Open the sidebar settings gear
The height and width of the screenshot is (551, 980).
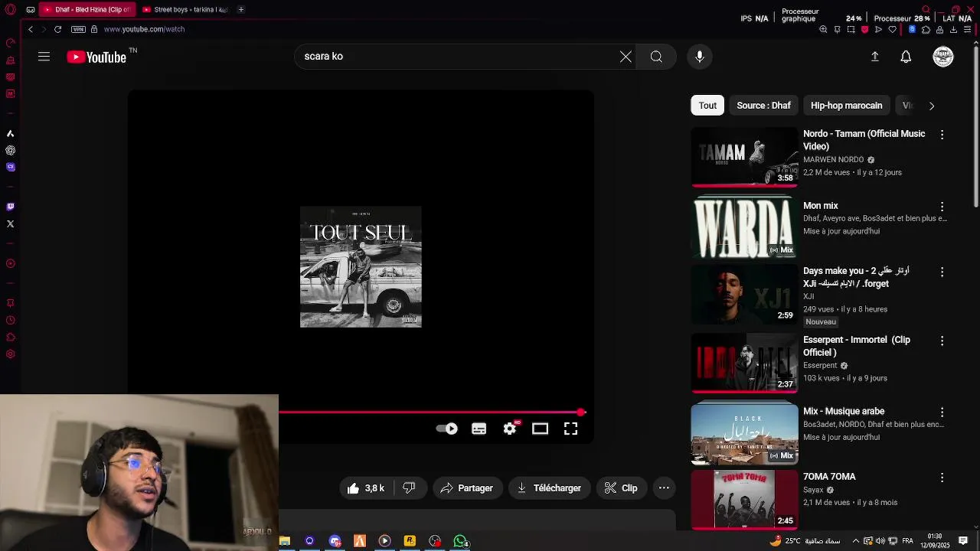10,354
